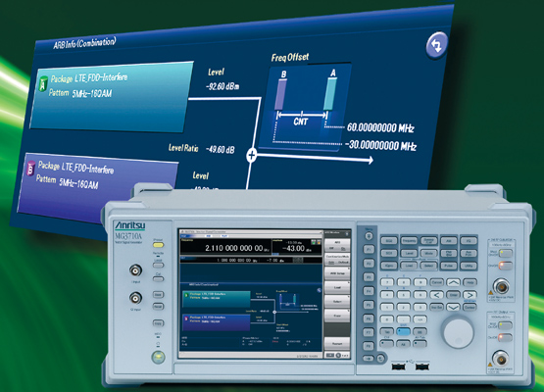Push the AM modulation key
Image resolution: width=544 pixels, height=392 pixels.
click(x=449, y=240)
